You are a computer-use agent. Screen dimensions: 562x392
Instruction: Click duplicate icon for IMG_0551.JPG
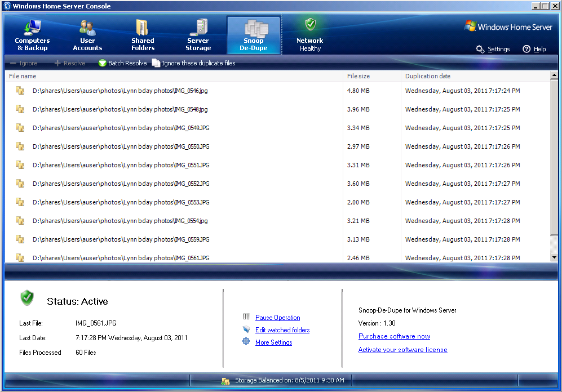point(20,165)
